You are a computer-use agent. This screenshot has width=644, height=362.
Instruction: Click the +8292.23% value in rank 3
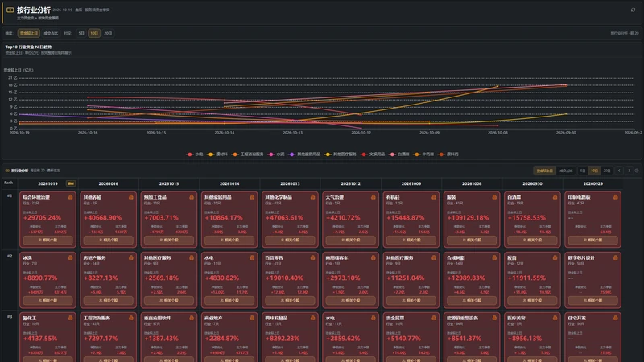click(284, 339)
